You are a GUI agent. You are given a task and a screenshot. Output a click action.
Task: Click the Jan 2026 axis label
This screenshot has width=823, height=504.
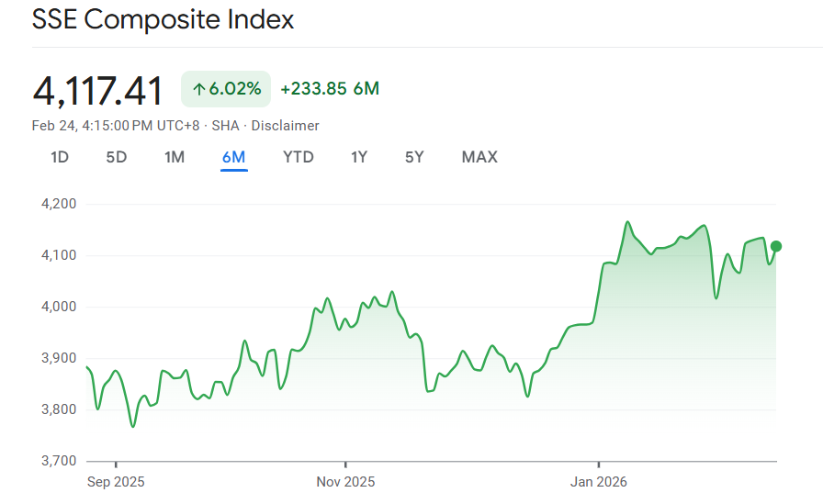(x=599, y=482)
